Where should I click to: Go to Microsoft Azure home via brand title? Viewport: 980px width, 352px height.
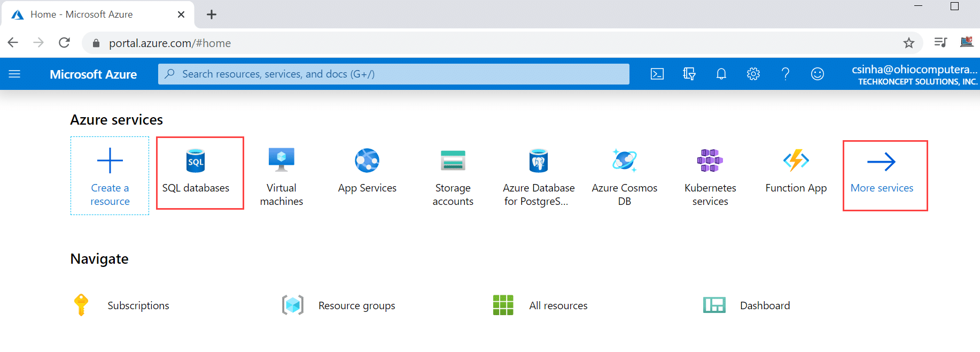coord(93,74)
